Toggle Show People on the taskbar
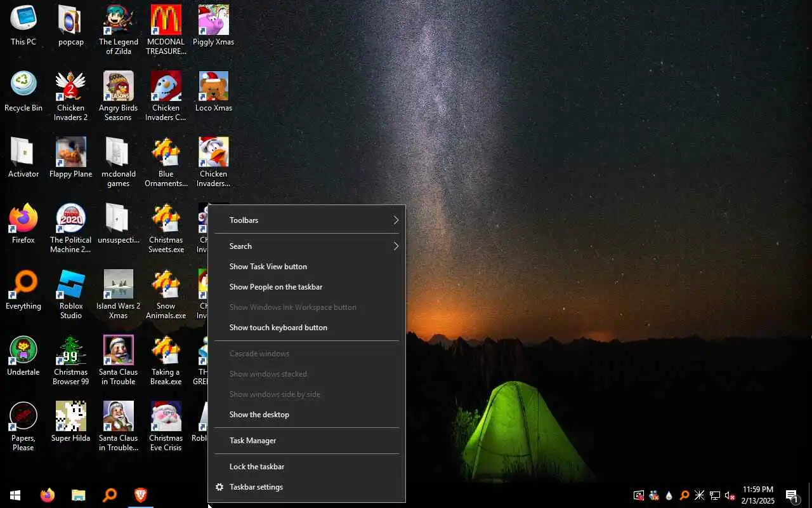The width and height of the screenshot is (812, 508). pos(307,287)
